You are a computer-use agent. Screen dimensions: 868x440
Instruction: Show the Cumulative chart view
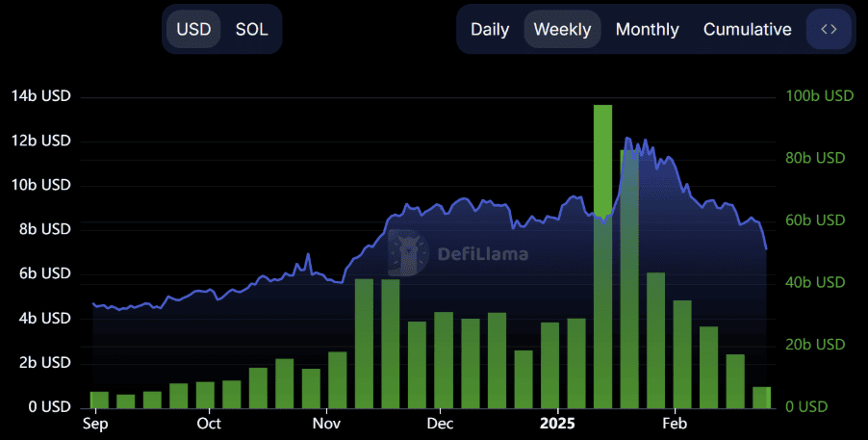click(x=747, y=29)
